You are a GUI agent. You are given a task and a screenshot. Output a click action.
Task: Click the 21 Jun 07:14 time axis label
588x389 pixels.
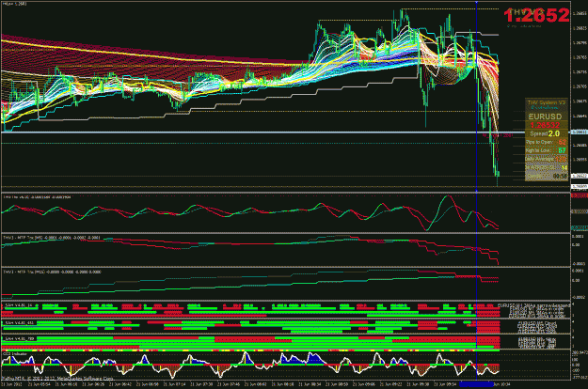pyautogui.click(x=174, y=384)
